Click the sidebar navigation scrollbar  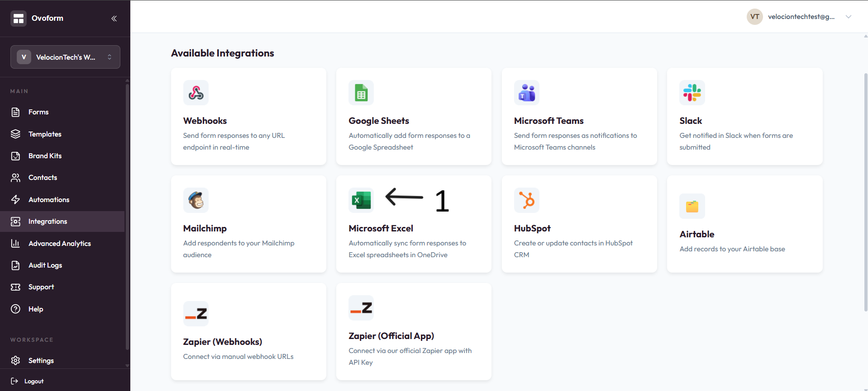coord(127,216)
